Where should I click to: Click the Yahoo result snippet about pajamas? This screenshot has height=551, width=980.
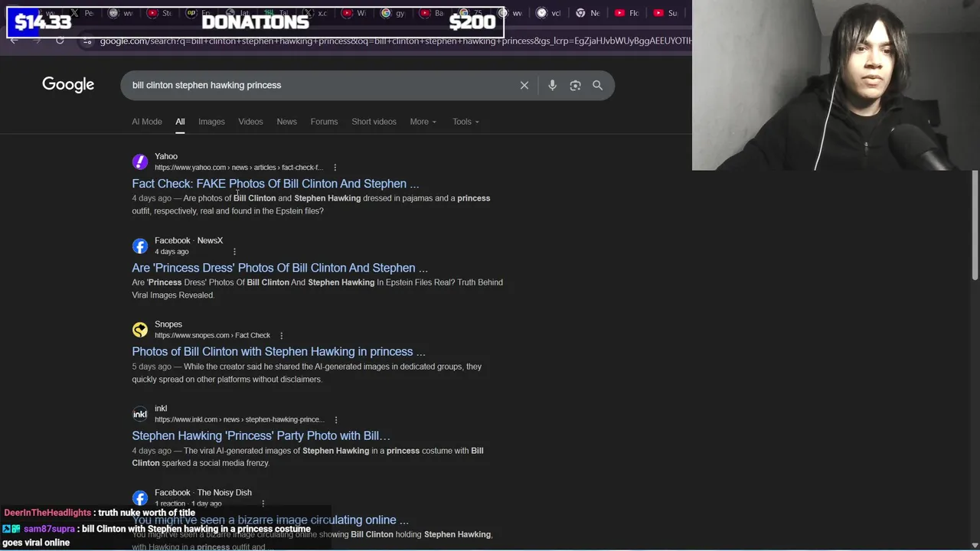[x=311, y=204]
